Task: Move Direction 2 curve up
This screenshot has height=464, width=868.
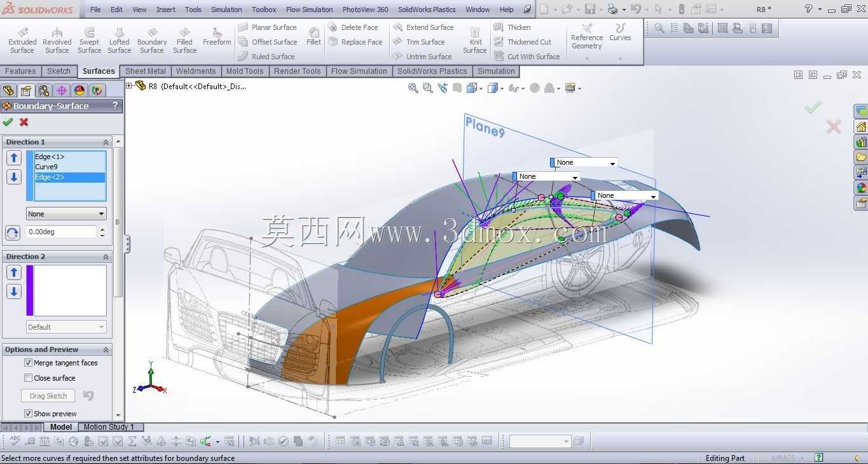Action: coord(14,272)
